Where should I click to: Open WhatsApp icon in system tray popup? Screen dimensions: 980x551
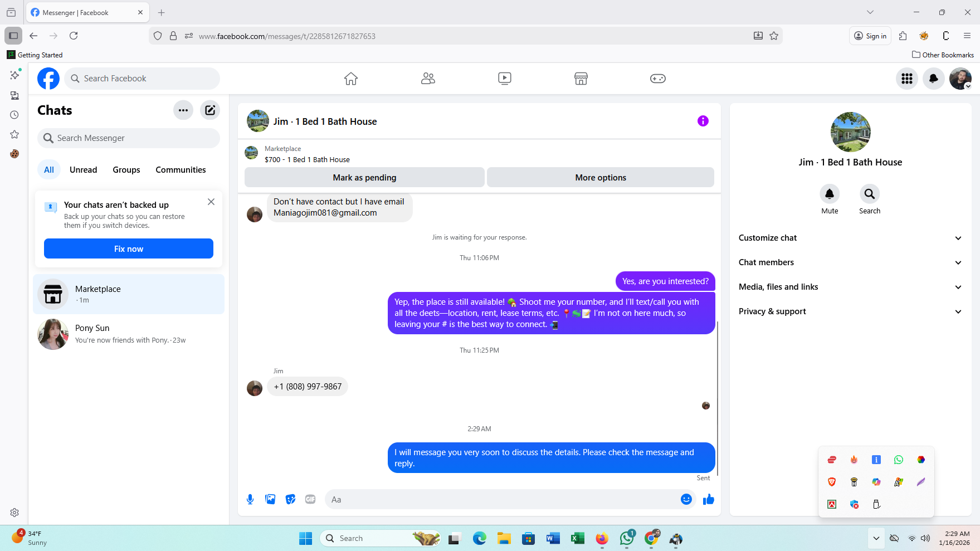point(898,460)
